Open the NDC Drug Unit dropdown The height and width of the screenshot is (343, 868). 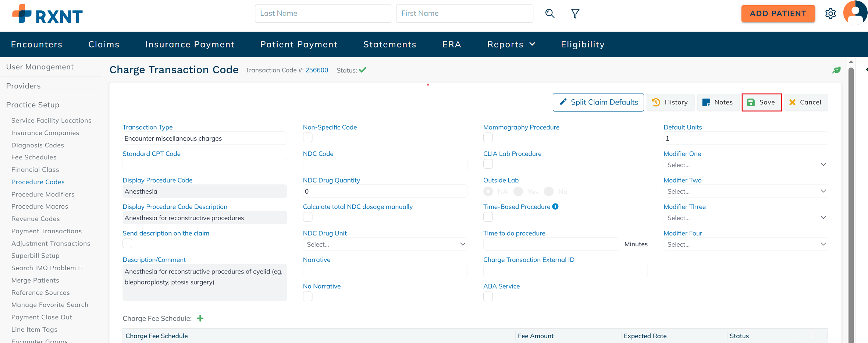(x=385, y=244)
